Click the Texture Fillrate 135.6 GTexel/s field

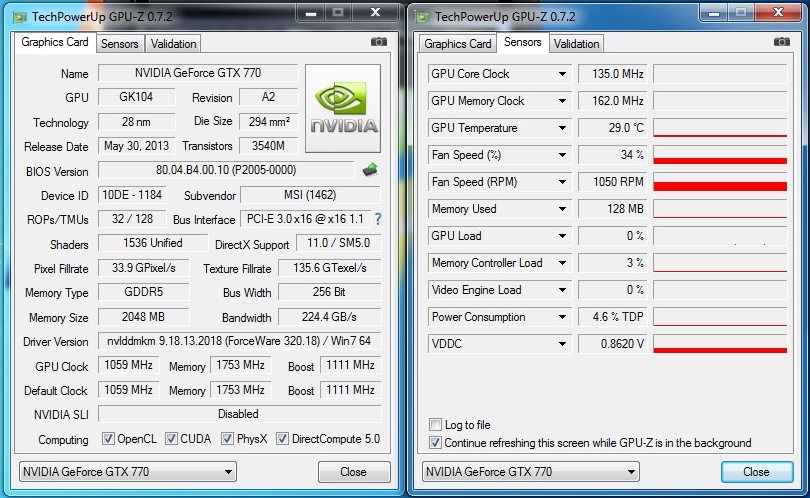330,268
